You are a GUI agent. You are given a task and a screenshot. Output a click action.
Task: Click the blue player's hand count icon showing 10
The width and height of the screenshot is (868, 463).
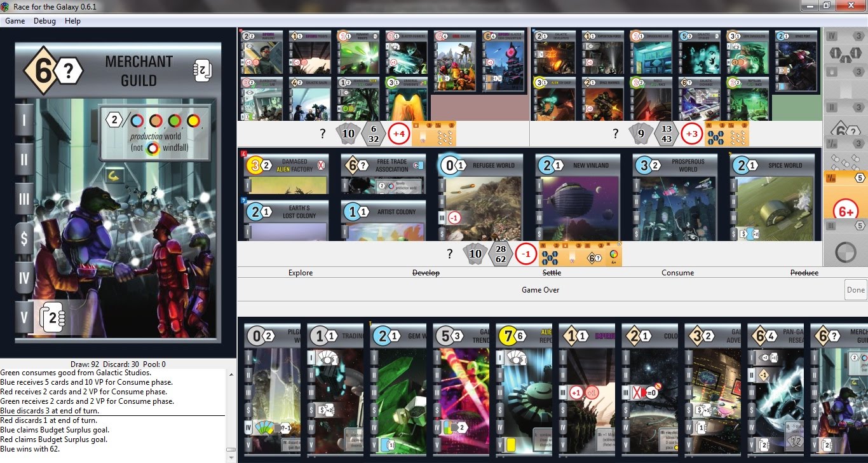point(474,254)
